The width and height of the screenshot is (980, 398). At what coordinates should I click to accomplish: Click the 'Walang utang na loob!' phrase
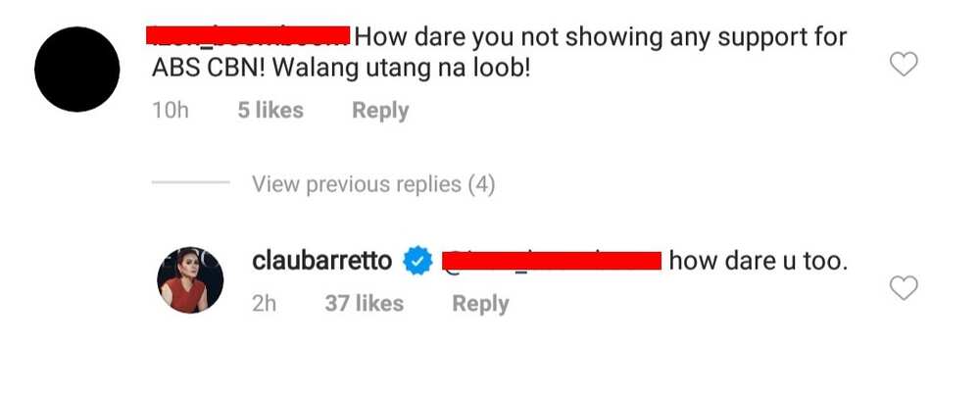click(x=401, y=68)
